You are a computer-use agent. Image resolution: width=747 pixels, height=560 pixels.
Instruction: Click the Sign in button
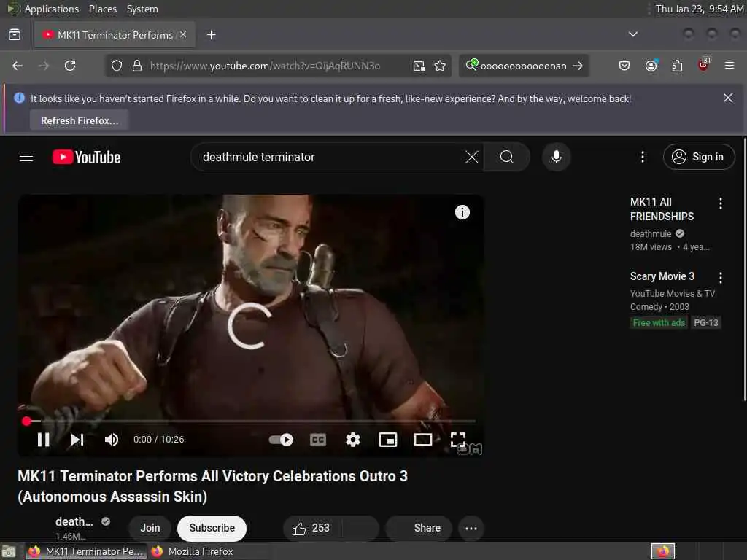(698, 157)
